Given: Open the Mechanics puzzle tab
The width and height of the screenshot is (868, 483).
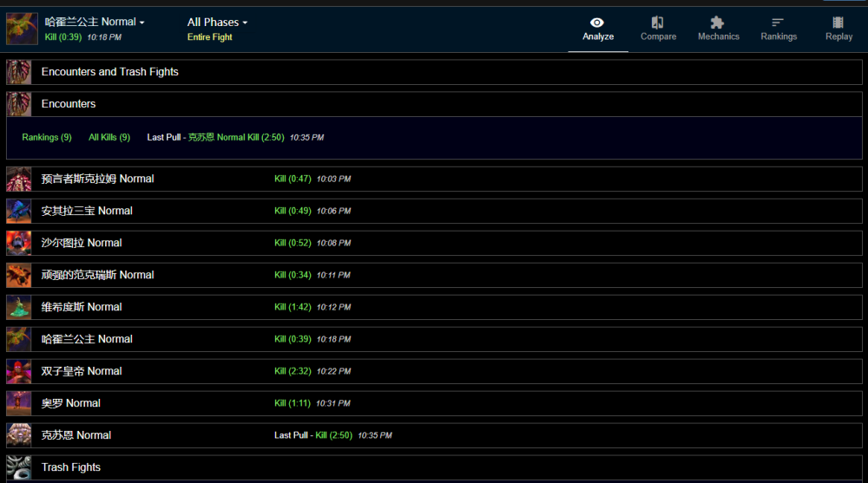Looking at the screenshot, I should [x=719, y=29].
